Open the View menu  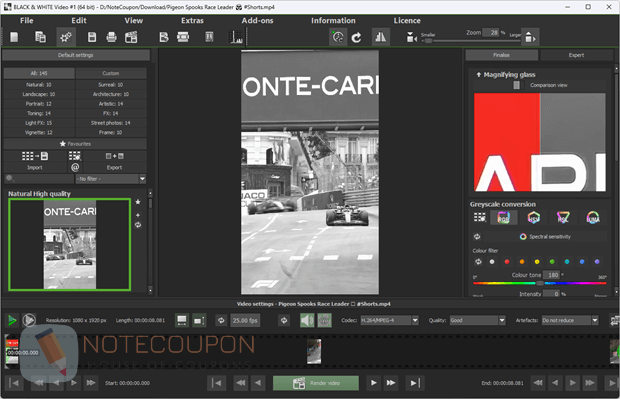click(x=134, y=21)
